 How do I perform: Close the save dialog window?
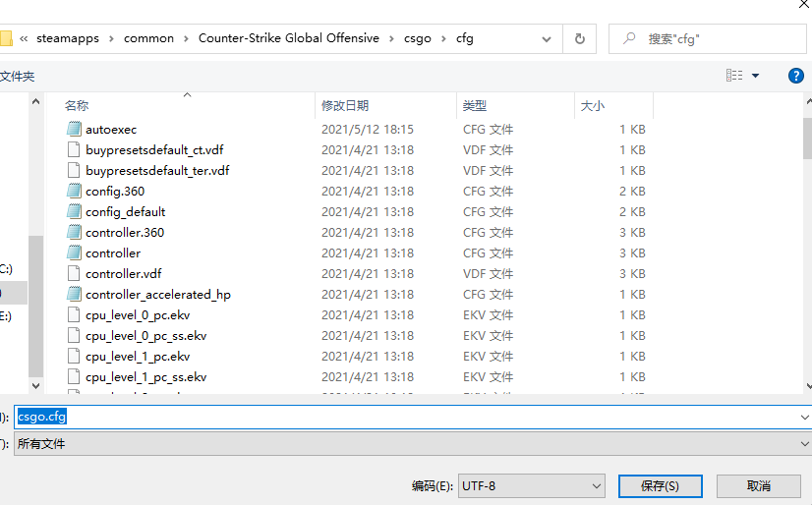804,4
